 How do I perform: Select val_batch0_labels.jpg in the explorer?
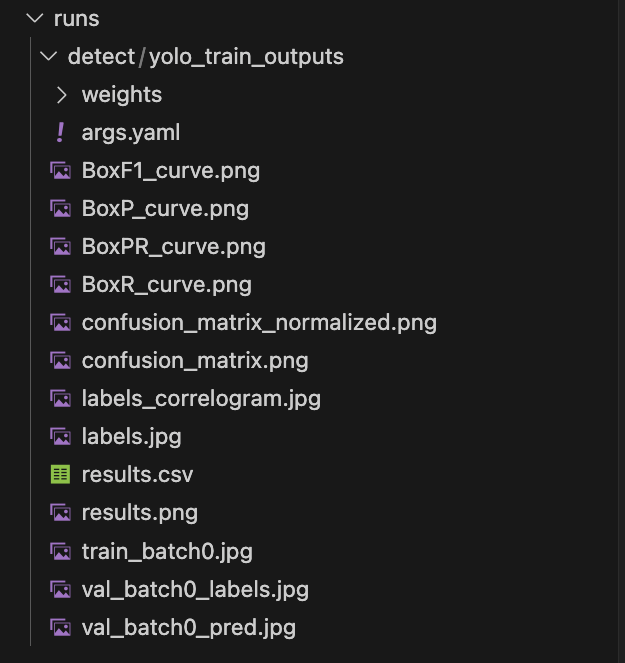195,589
